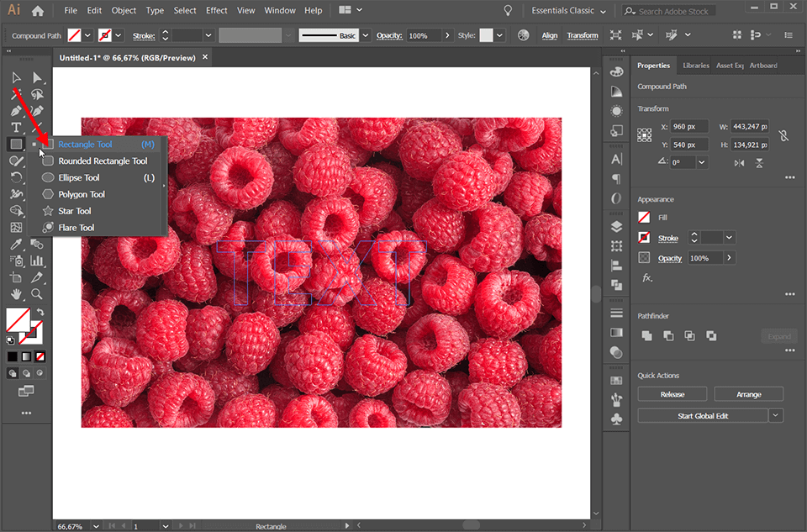Switch to the Libraries tab

(x=695, y=66)
